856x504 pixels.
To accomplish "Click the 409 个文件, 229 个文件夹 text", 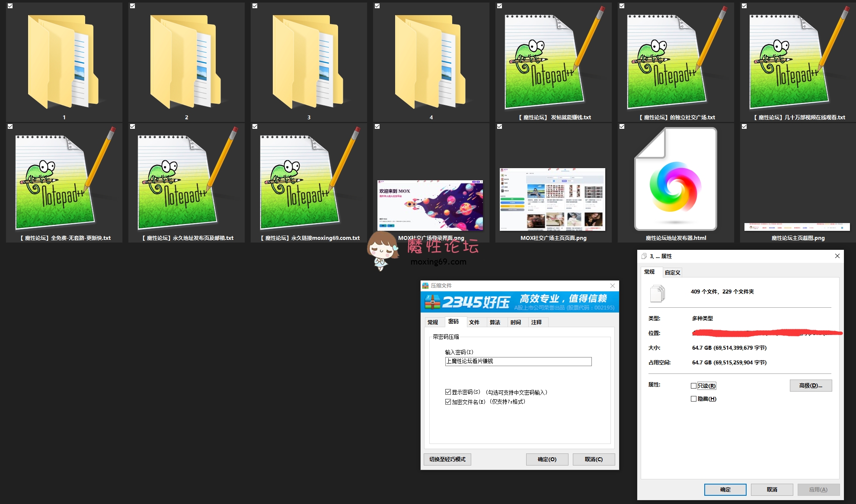I will [722, 292].
